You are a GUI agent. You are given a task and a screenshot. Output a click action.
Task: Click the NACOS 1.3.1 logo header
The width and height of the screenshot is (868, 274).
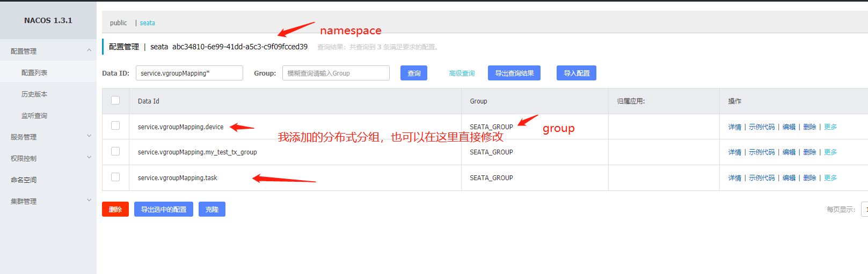pyautogui.click(x=48, y=20)
